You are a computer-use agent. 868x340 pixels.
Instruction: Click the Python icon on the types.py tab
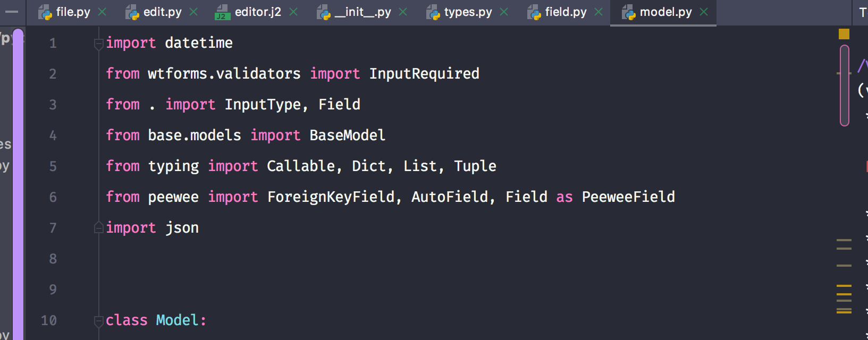click(433, 11)
